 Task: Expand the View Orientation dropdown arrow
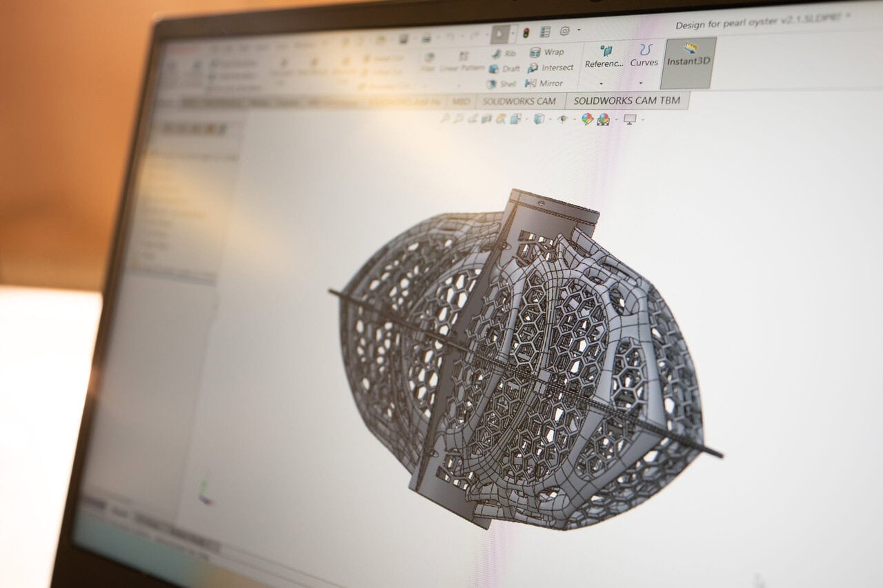pyautogui.click(x=527, y=119)
